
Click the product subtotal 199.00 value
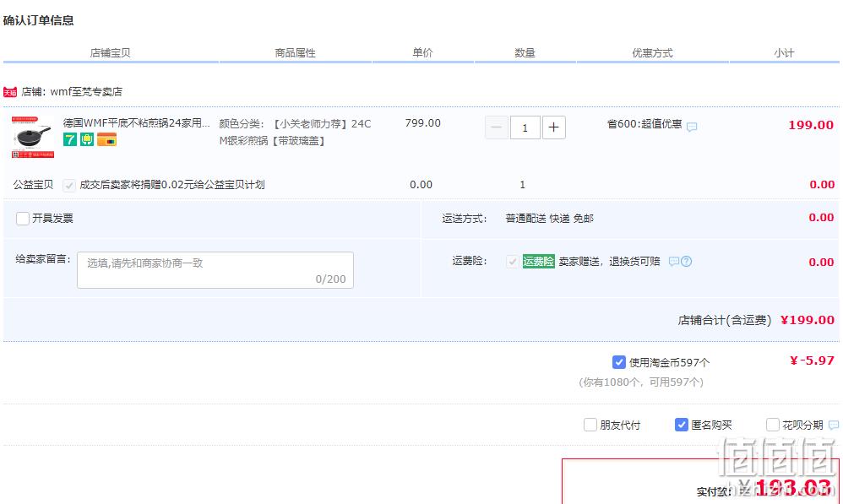[811, 125]
